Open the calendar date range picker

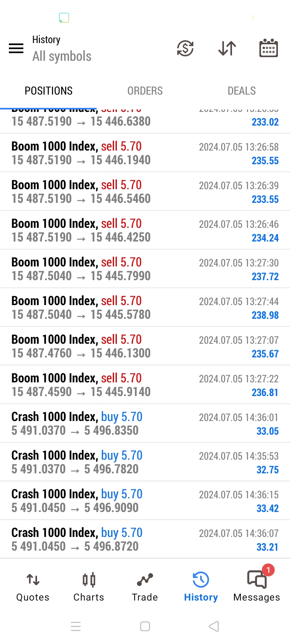268,49
